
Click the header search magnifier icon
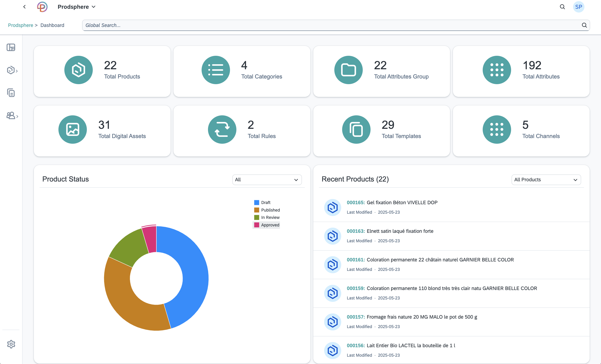[x=562, y=7]
